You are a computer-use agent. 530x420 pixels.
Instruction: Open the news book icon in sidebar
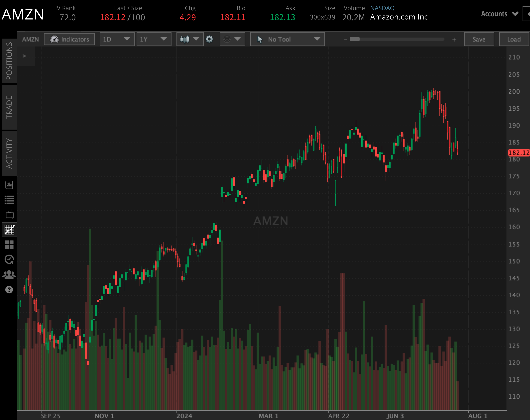pos(9,185)
